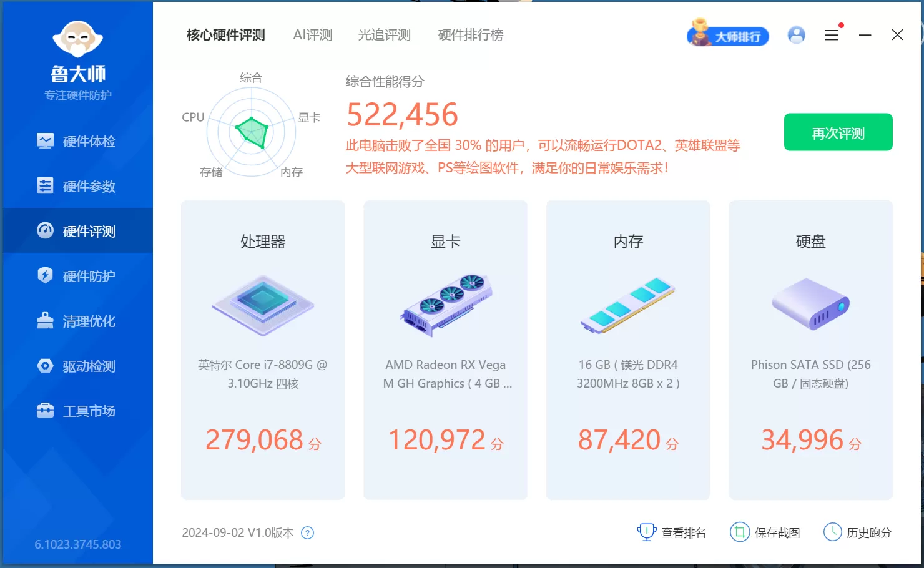Click the 驱动检测 gear icon
Screen dimensions: 924x568
coord(45,366)
